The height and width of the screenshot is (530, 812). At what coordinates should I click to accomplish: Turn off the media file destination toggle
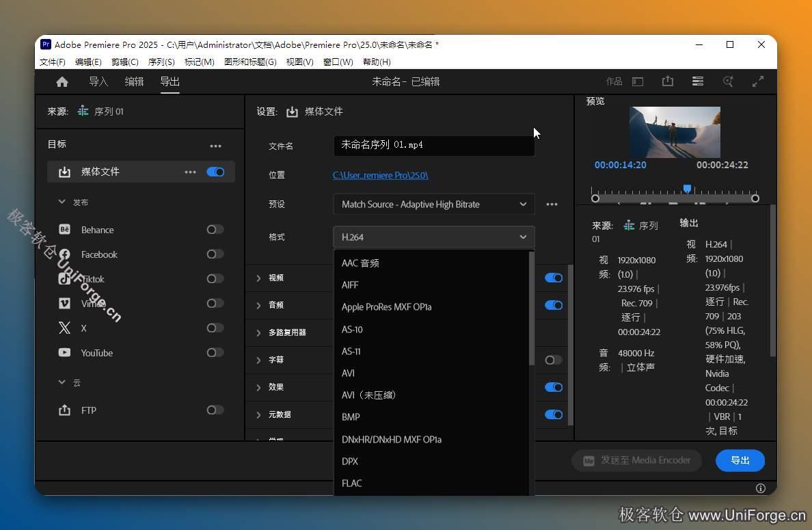pyautogui.click(x=215, y=172)
